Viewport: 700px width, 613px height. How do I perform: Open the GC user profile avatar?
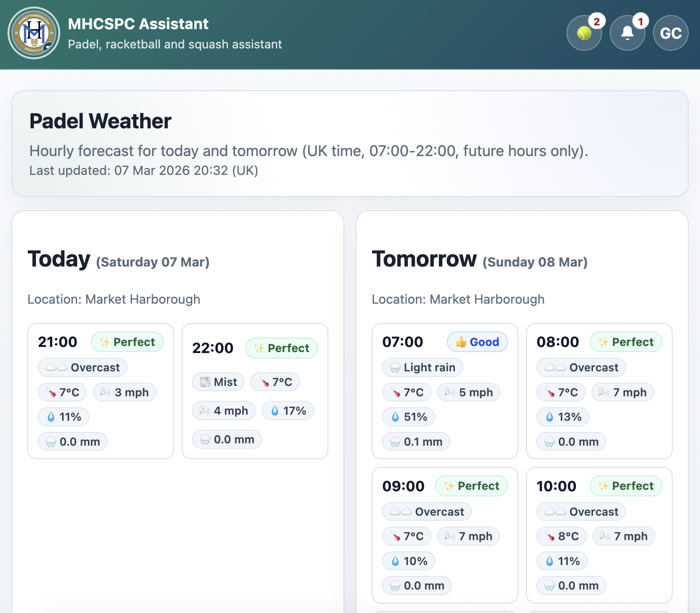670,33
